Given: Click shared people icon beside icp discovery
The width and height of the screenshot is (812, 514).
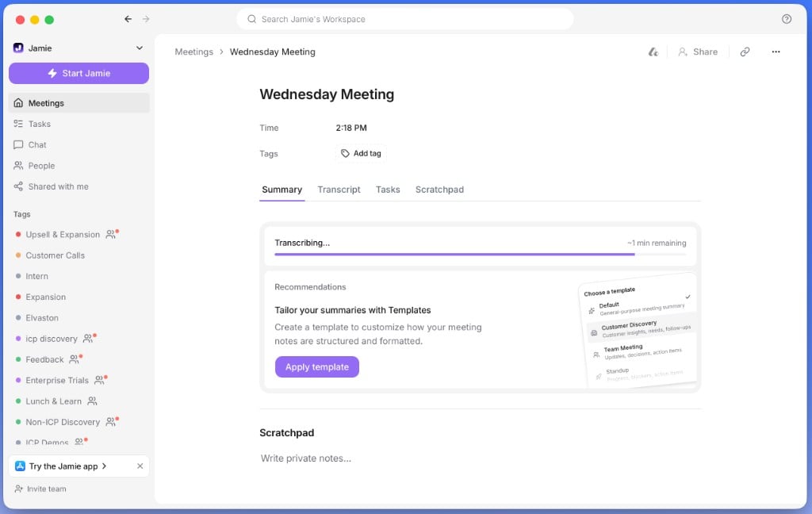Looking at the screenshot, I should pyautogui.click(x=88, y=339).
